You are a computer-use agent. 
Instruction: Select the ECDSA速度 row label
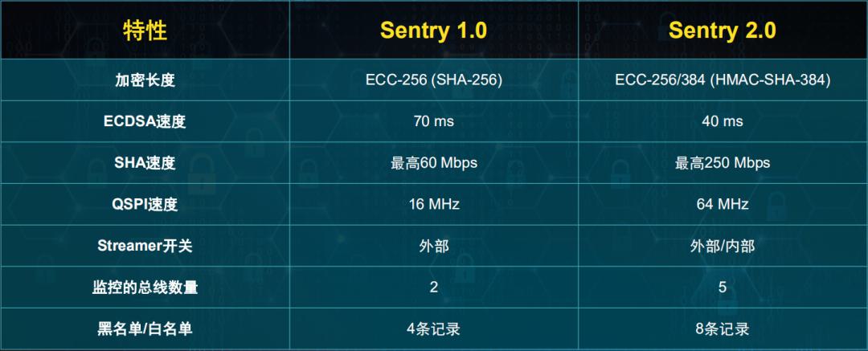pos(145,122)
